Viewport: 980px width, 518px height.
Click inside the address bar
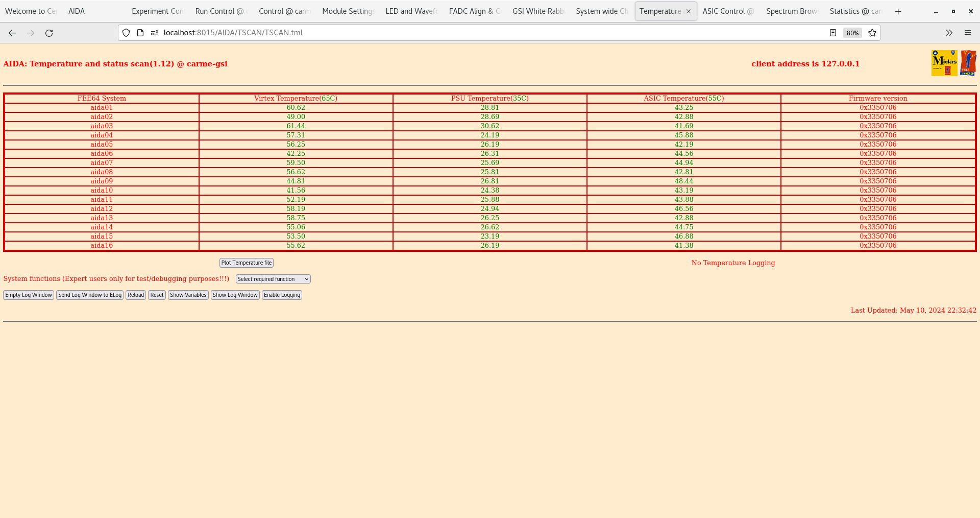pos(357,33)
